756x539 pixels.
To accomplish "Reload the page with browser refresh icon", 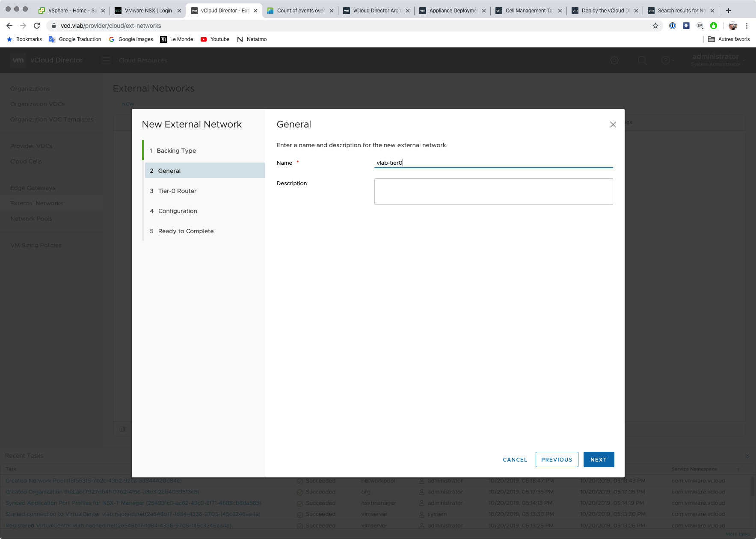I will click(37, 26).
